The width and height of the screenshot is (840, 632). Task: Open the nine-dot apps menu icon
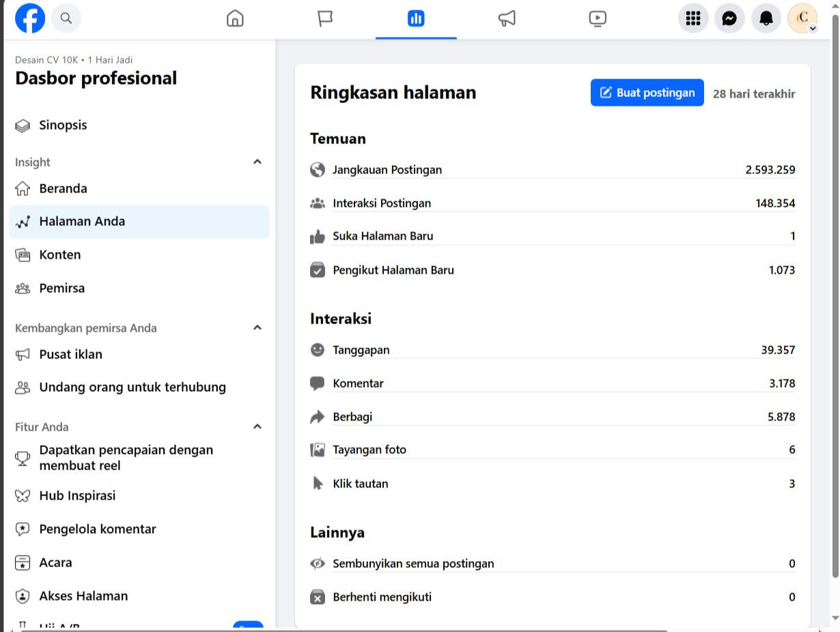tap(693, 18)
